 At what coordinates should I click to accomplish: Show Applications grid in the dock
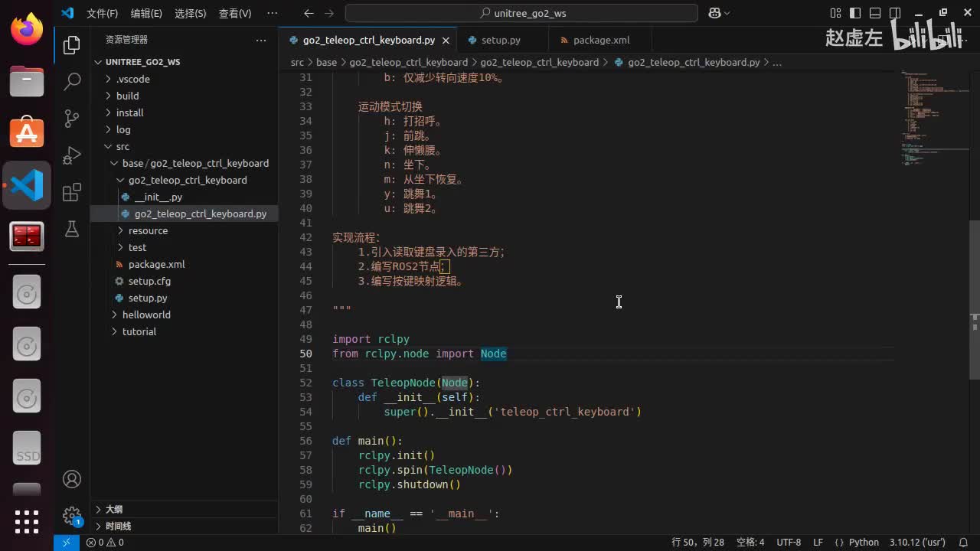(27, 521)
